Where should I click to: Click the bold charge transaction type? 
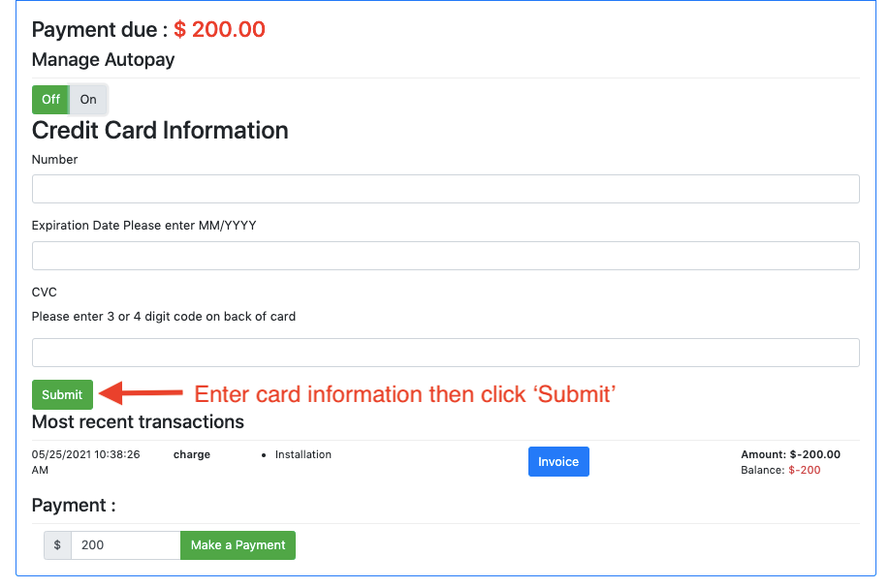click(x=192, y=454)
